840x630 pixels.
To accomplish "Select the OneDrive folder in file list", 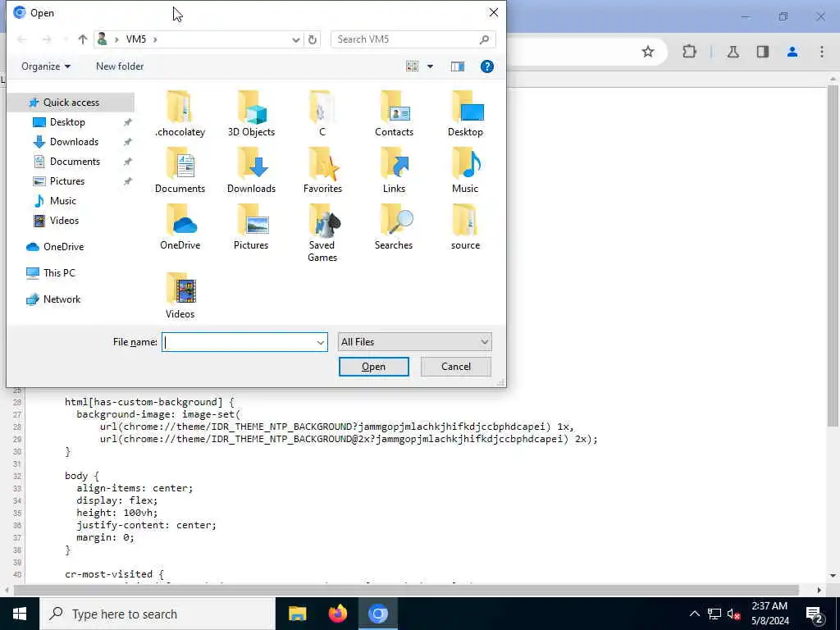I will click(180, 227).
